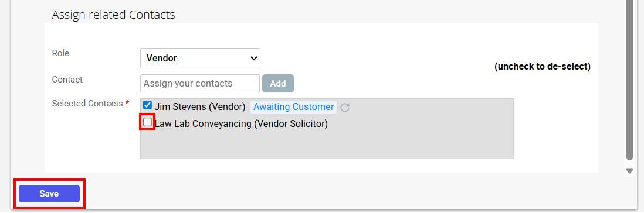Uncheck the Jim Stevens (Vendor) checkbox

147,106
